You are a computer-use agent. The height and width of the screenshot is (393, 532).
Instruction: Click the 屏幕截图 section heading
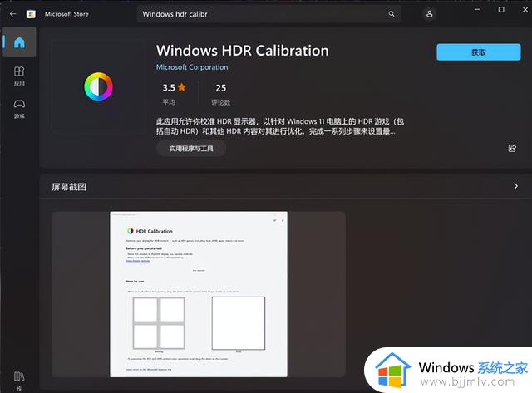tap(69, 187)
